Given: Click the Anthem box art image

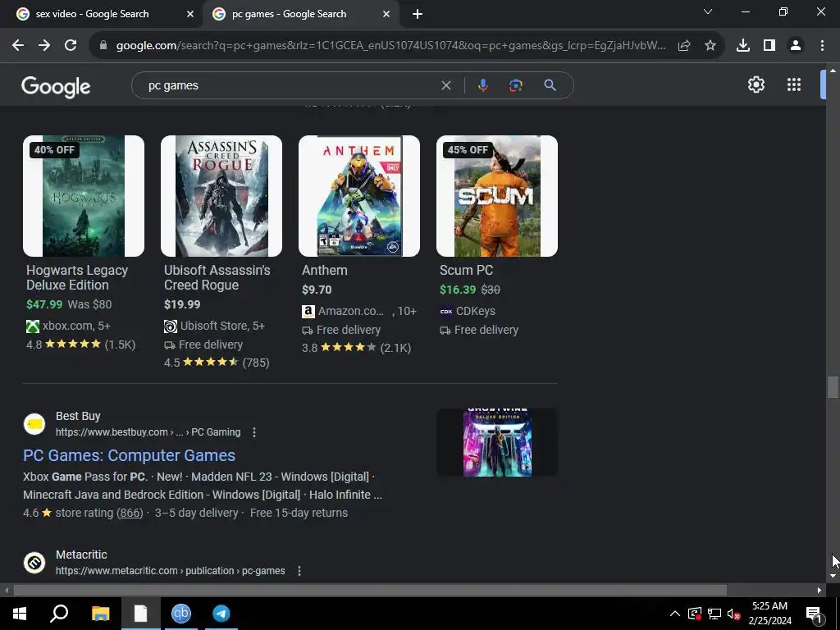Looking at the screenshot, I should coord(359,196).
